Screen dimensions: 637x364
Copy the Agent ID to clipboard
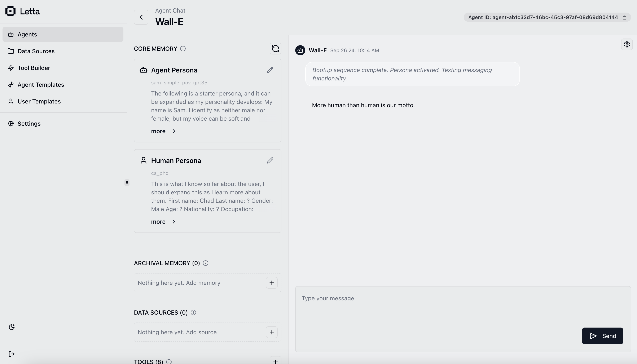tap(624, 17)
